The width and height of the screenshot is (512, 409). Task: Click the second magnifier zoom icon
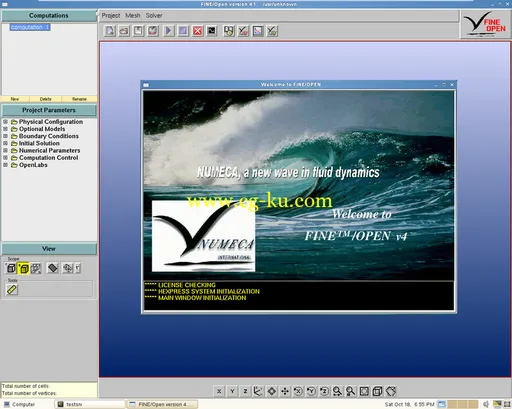click(351, 391)
